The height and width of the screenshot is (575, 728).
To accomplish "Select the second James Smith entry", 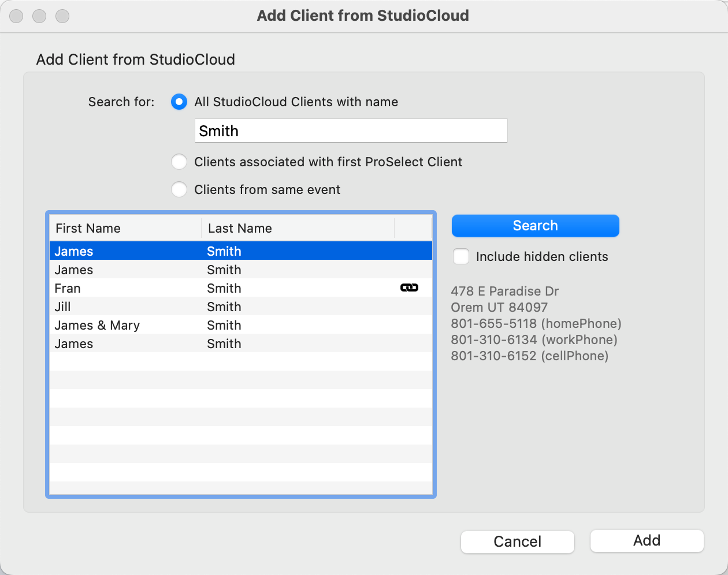I will point(240,270).
